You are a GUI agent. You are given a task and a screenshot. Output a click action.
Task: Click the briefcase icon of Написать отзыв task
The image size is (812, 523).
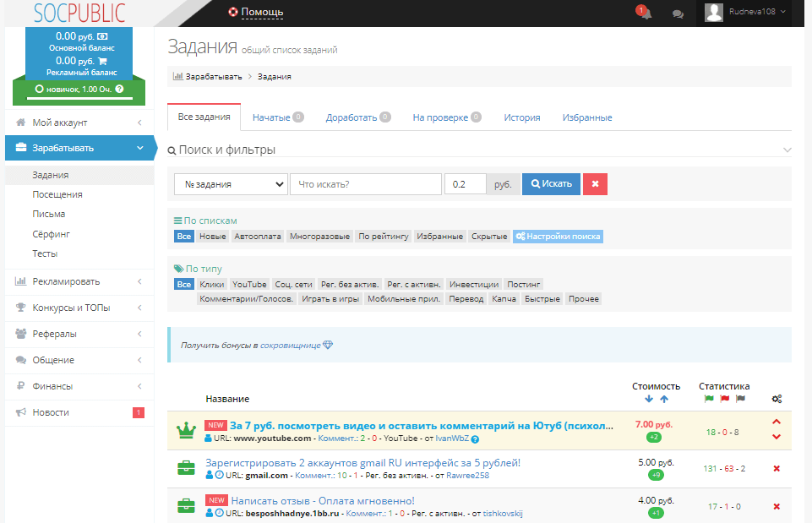coord(186,506)
